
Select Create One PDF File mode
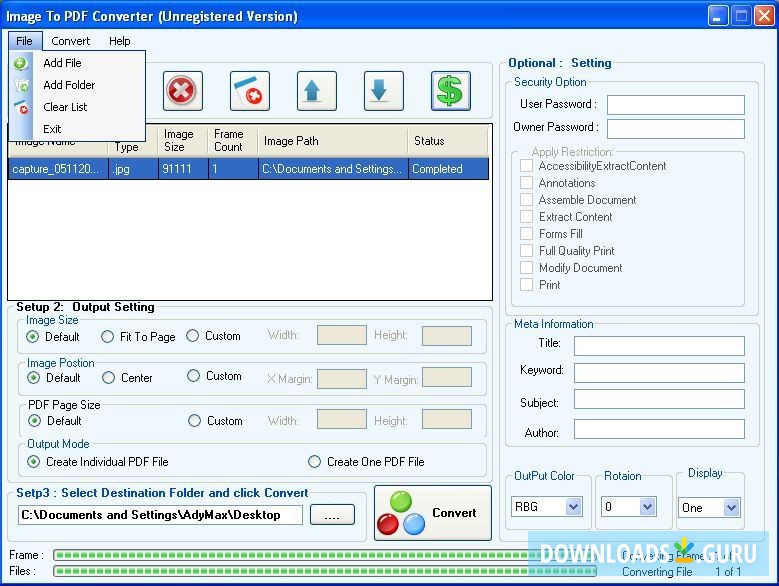(x=314, y=462)
